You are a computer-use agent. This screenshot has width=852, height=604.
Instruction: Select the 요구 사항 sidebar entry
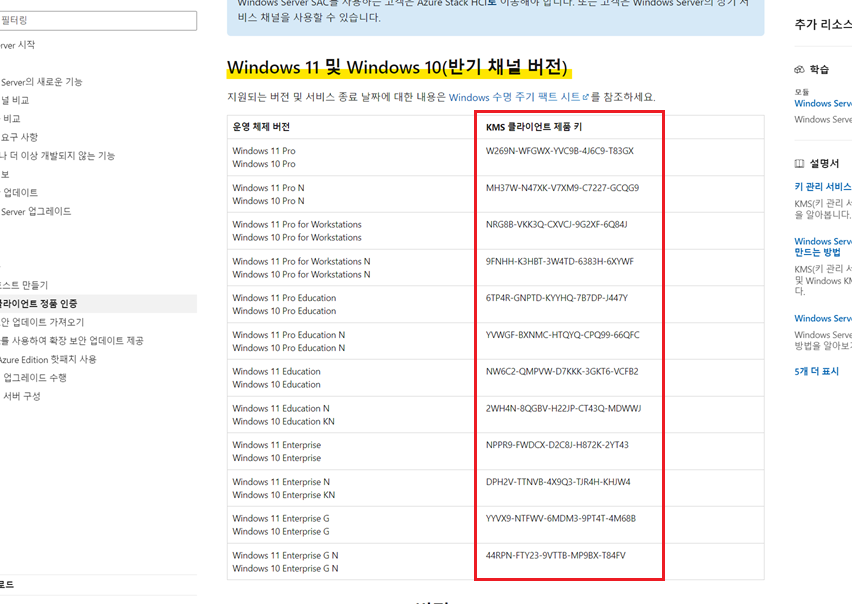click(19, 137)
